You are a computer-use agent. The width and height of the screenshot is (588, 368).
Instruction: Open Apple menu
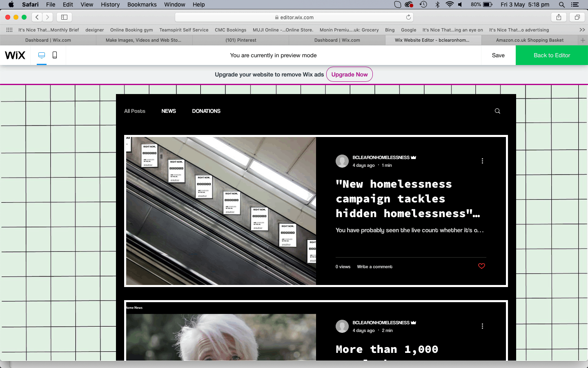tap(11, 4)
